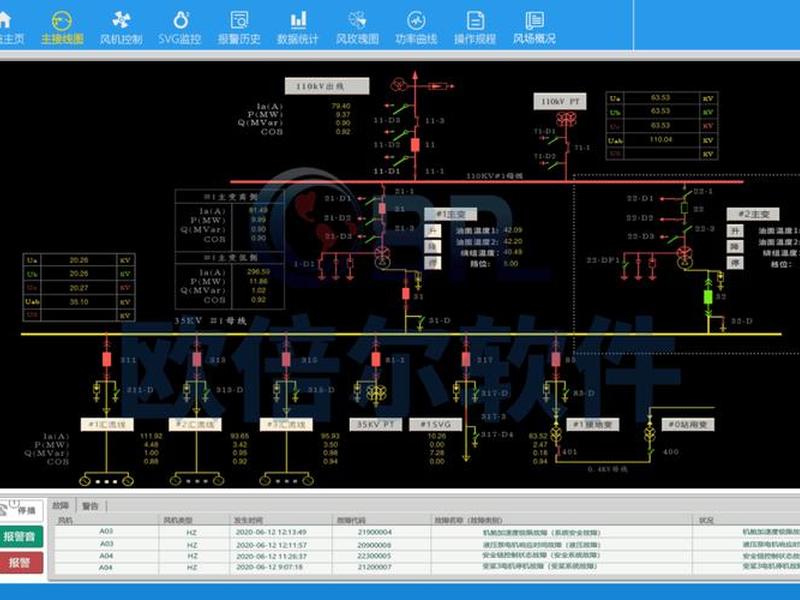
Task: Open the 数据统计 statistics page
Action: [x=298, y=28]
